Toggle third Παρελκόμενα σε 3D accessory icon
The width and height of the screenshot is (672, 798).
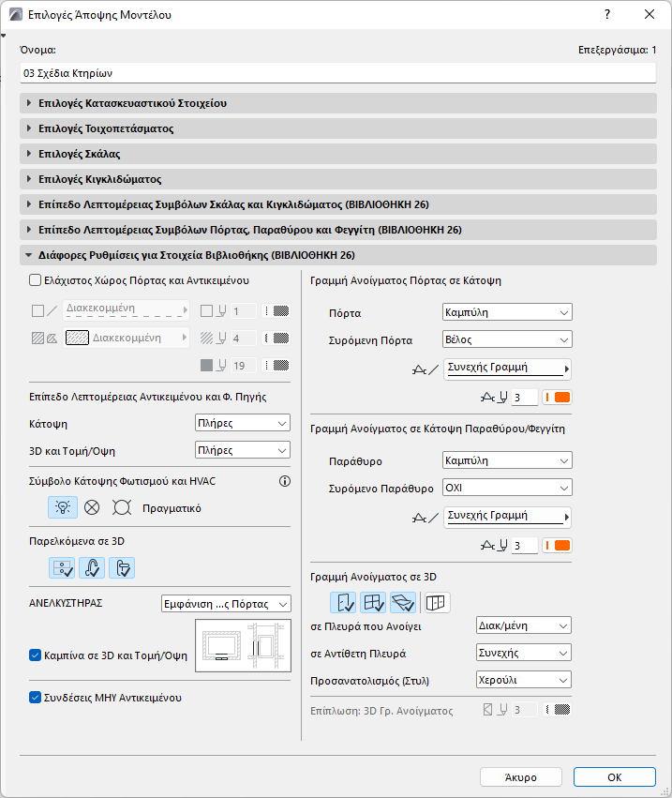[122, 568]
